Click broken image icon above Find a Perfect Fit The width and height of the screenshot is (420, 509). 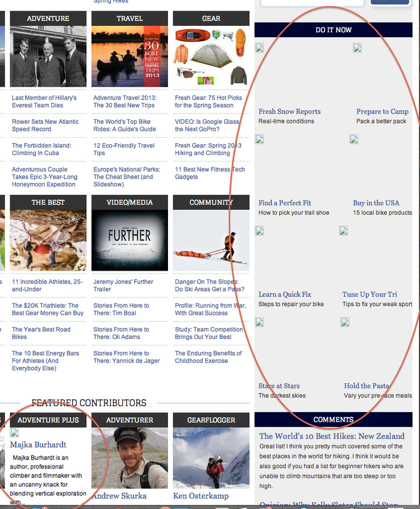click(260, 140)
